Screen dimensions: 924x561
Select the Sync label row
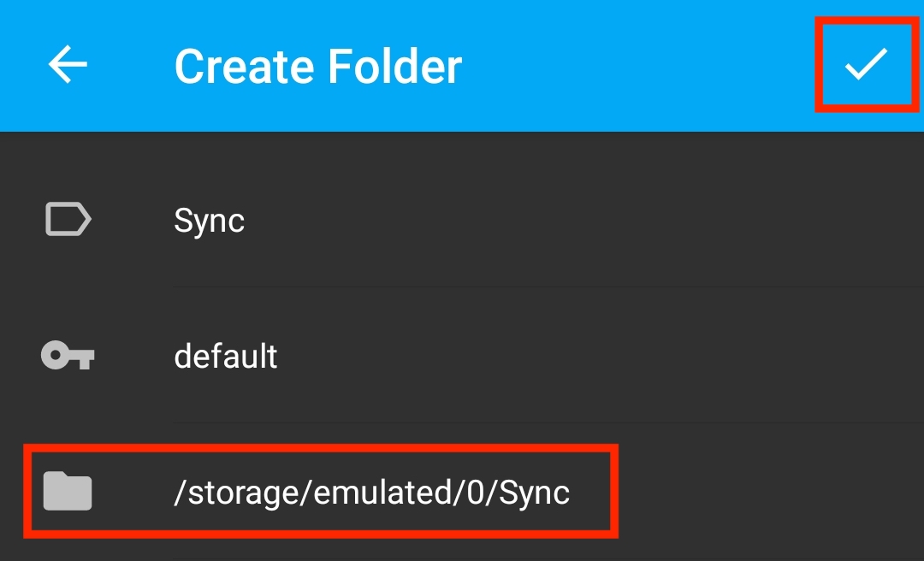tap(462, 219)
